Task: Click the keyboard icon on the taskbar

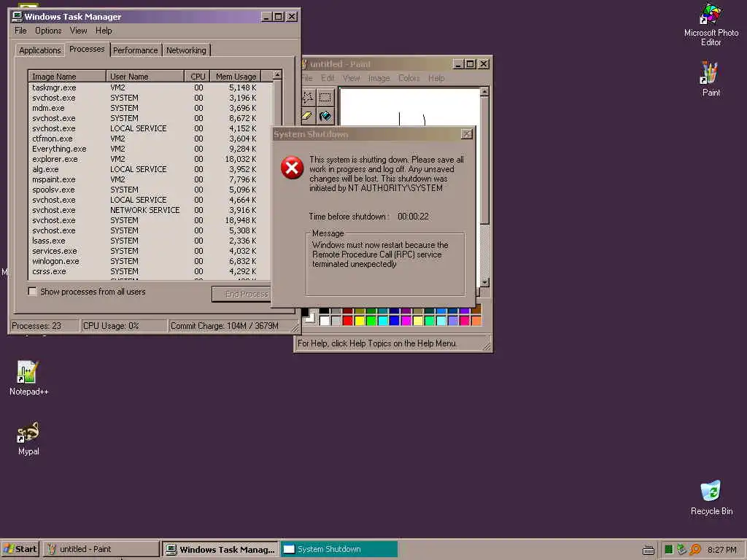Action: (x=648, y=550)
